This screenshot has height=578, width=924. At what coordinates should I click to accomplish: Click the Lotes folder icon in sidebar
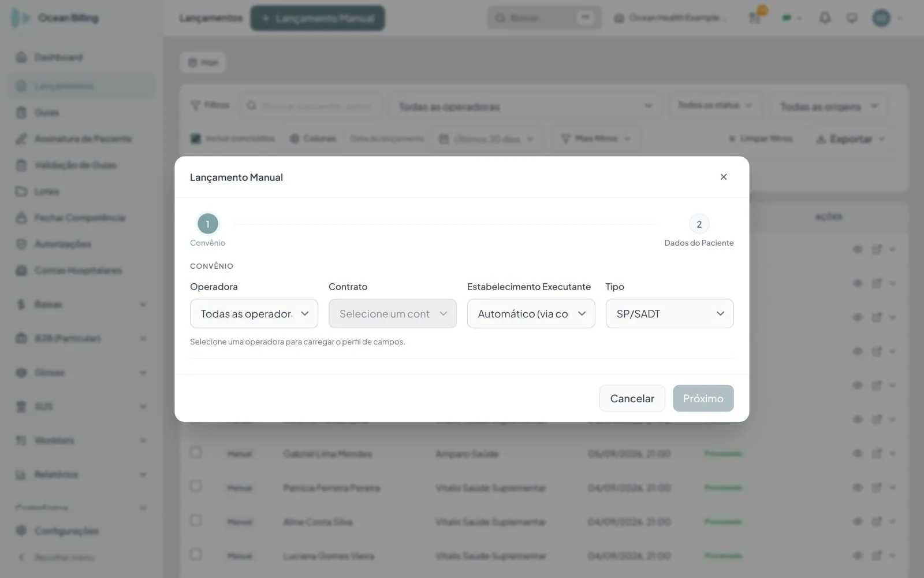tap(21, 191)
